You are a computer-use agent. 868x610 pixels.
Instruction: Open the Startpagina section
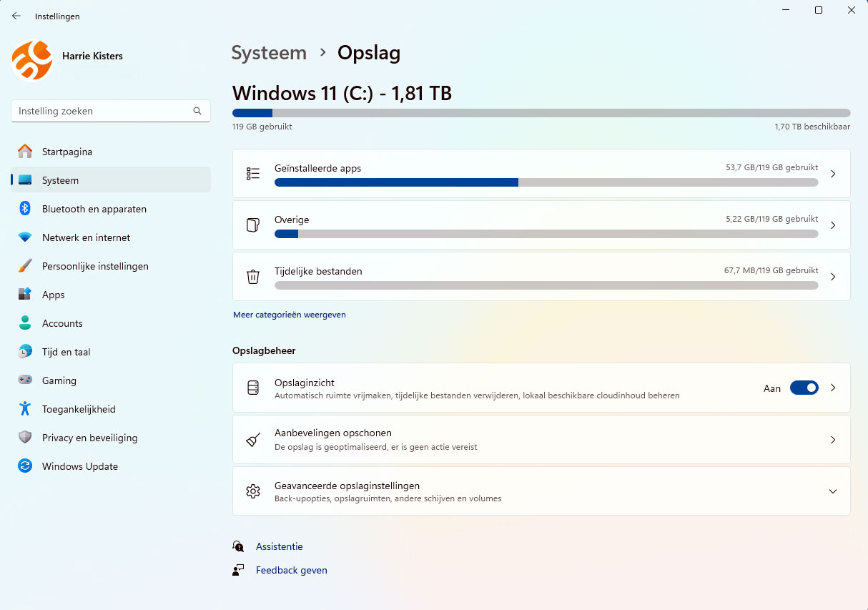click(111, 152)
